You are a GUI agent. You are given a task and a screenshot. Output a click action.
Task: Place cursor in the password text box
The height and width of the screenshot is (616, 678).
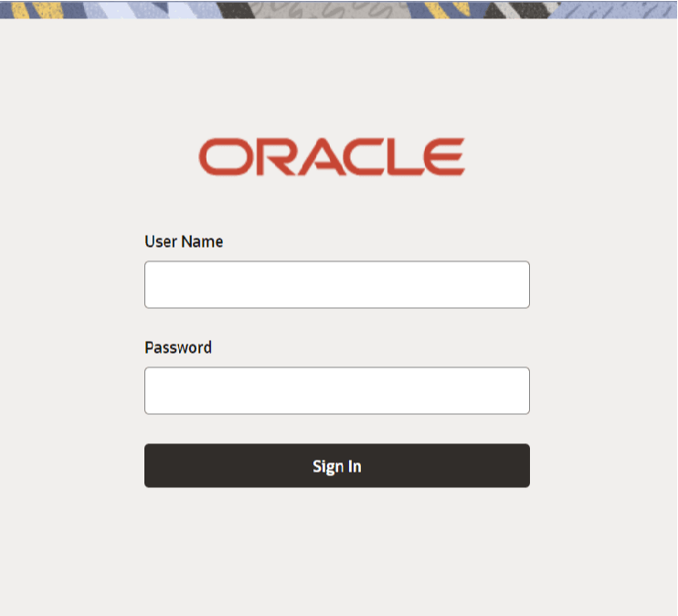click(337, 390)
